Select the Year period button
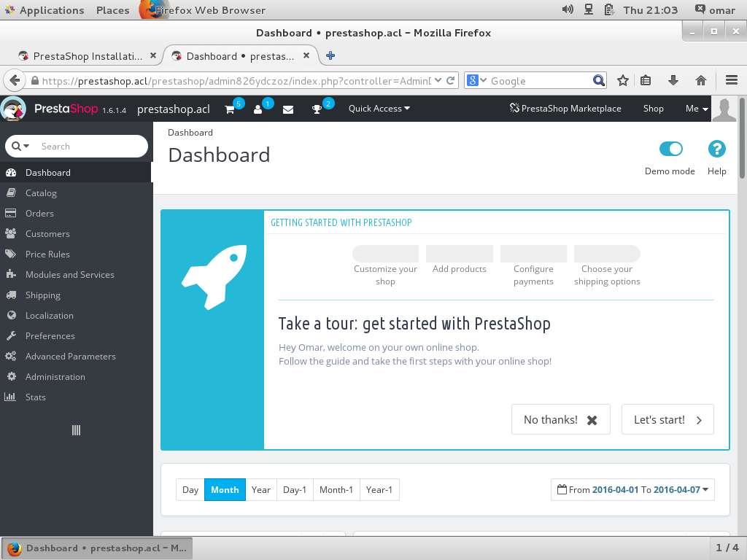The width and height of the screenshot is (747, 560). (x=261, y=489)
